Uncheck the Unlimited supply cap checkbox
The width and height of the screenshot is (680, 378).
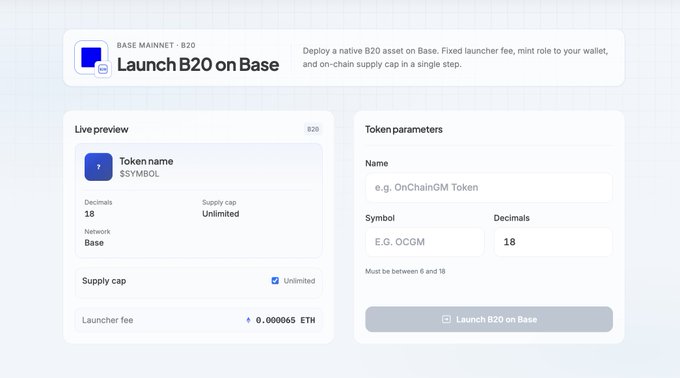click(x=275, y=280)
